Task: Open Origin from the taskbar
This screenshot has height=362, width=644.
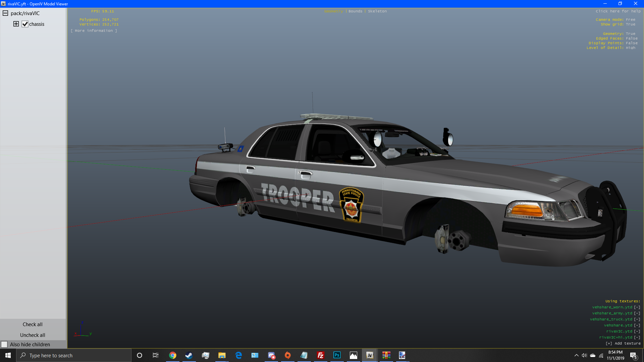Action: pos(287,355)
